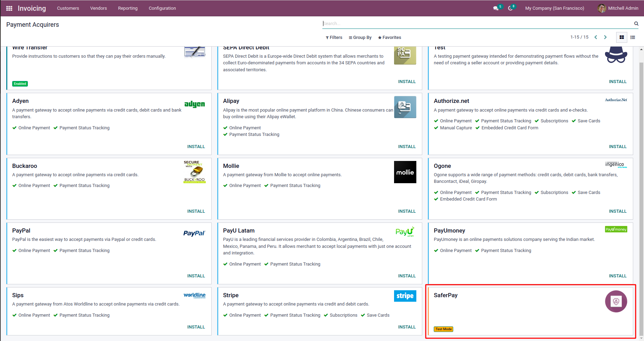Install the SEPA Direct Debit acquirer
Image resolution: width=644 pixels, height=341 pixels.
(x=407, y=82)
